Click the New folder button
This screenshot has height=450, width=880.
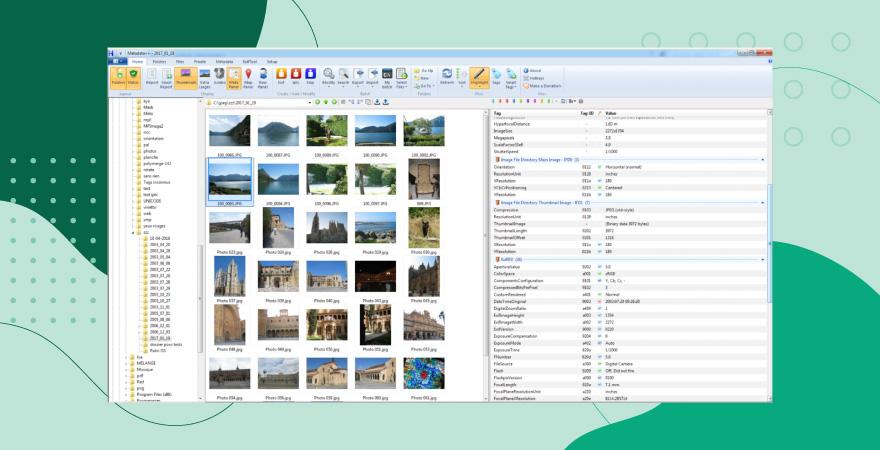point(423,78)
